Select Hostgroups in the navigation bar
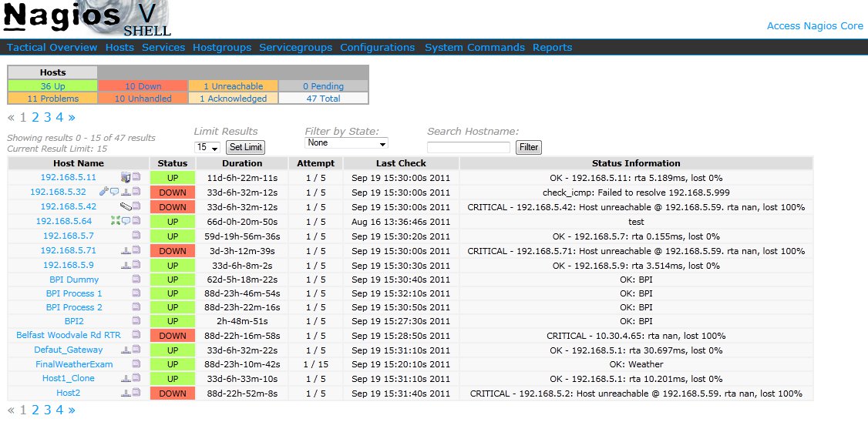Image resolution: width=868 pixels, height=422 pixels. tap(222, 48)
